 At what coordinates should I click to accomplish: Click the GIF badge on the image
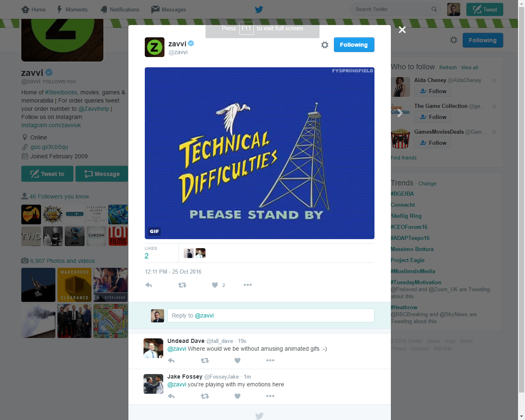[154, 231]
